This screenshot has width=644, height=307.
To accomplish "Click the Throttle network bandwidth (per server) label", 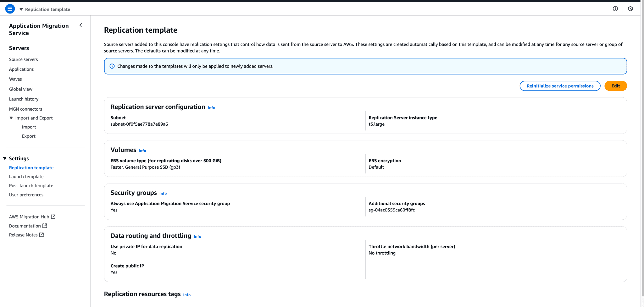I will [412, 247].
